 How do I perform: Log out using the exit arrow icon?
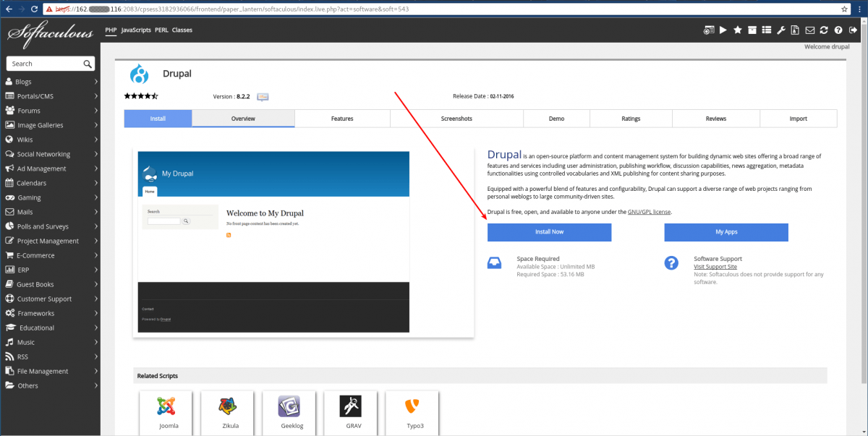(853, 30)
